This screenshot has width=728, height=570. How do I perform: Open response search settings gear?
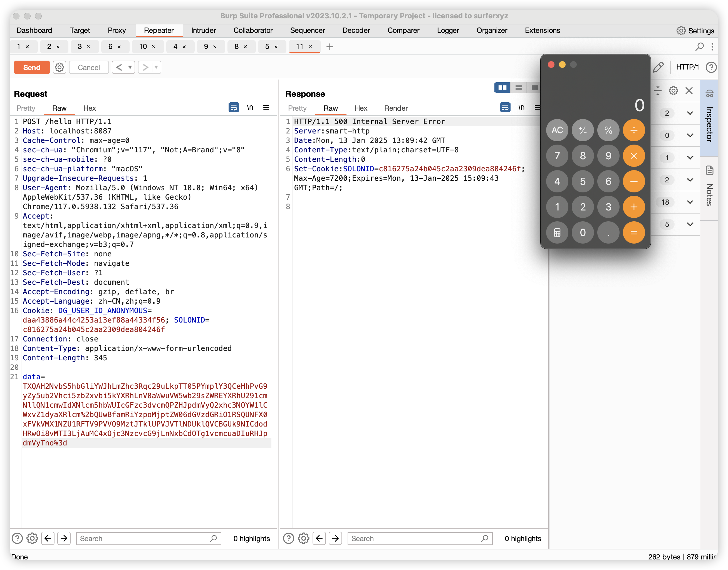303,538
